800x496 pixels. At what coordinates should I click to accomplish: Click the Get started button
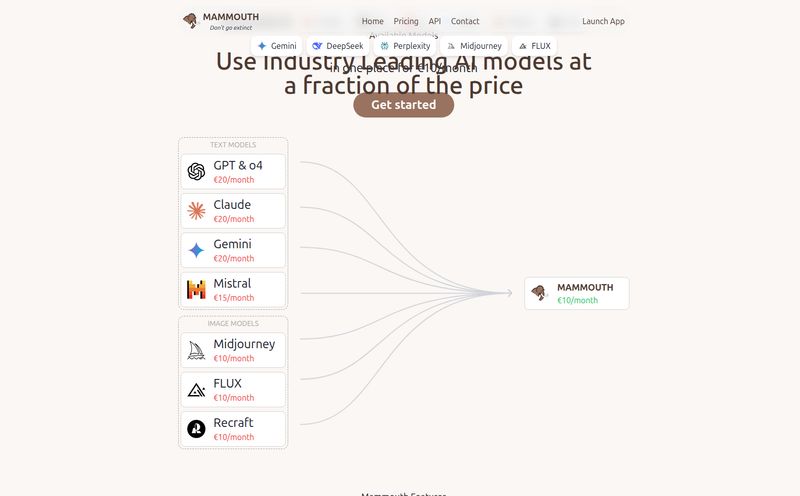(x=404, y=105)
